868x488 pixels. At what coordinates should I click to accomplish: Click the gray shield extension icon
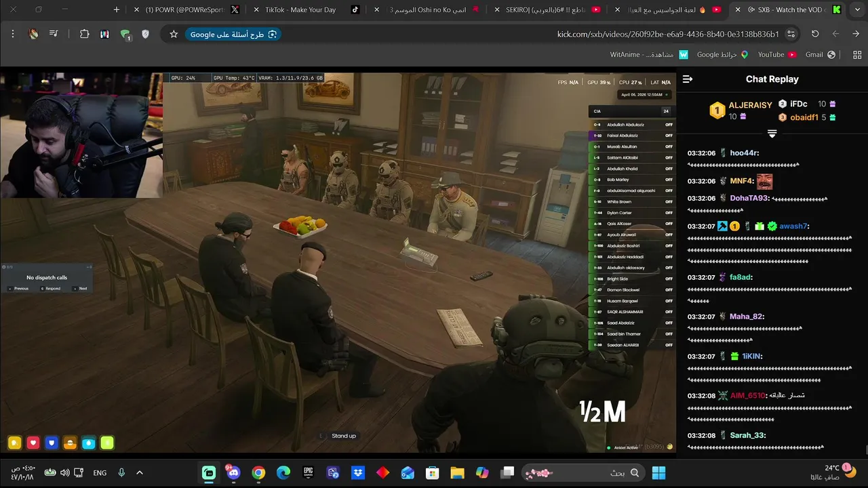145,34
